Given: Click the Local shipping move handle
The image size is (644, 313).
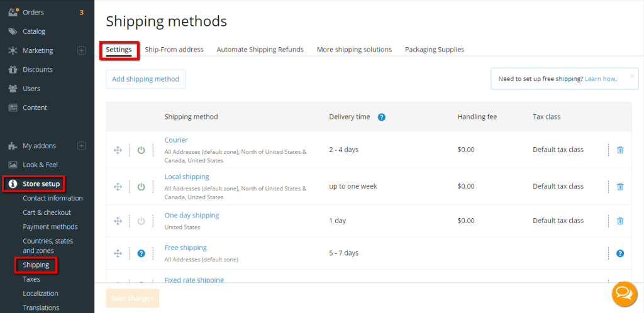Looking at the screenshot, I should (118, 187).
